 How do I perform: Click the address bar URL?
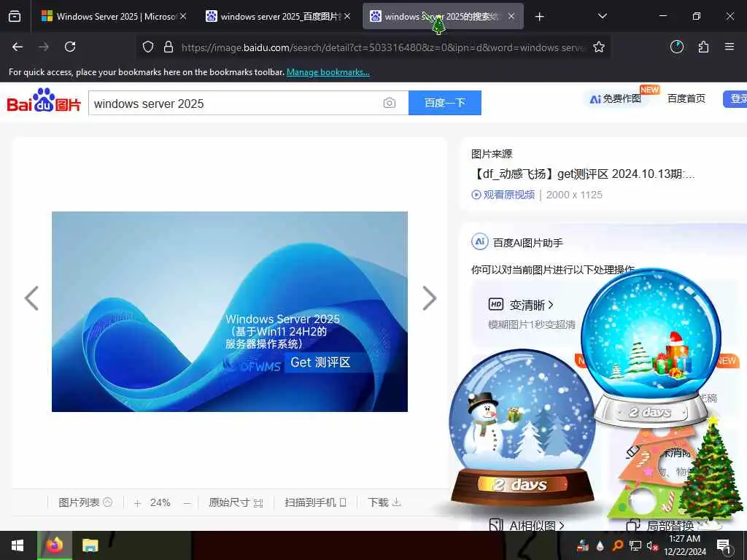pyautogui.click(x=381, y=47)
